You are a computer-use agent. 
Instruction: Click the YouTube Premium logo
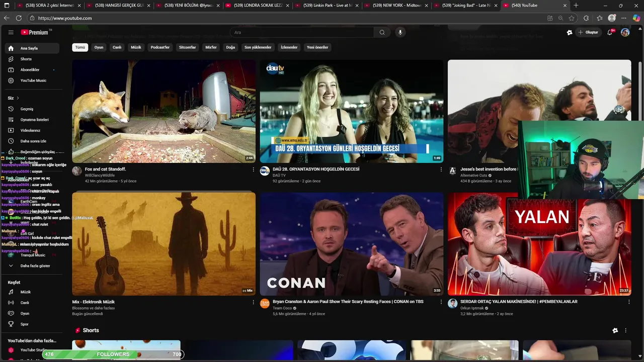pos(35,32)
